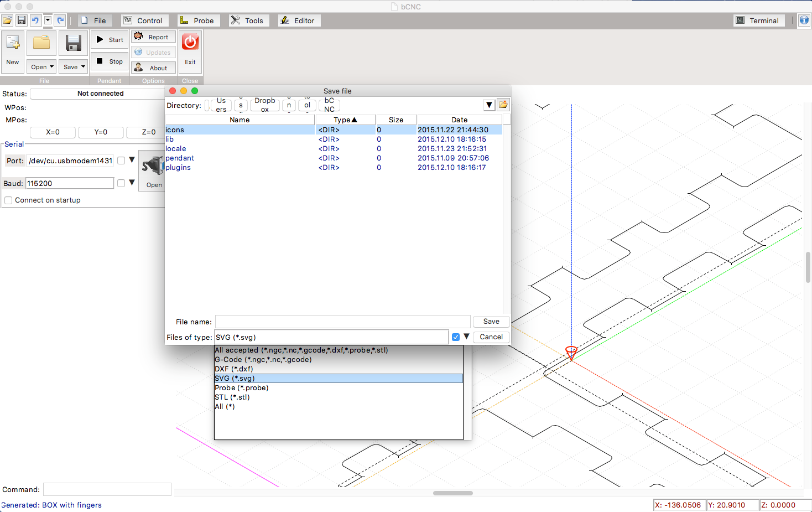Screen dimensions: 812x512
Task: Click the New file icon
Action: click(x=13, y=43)
